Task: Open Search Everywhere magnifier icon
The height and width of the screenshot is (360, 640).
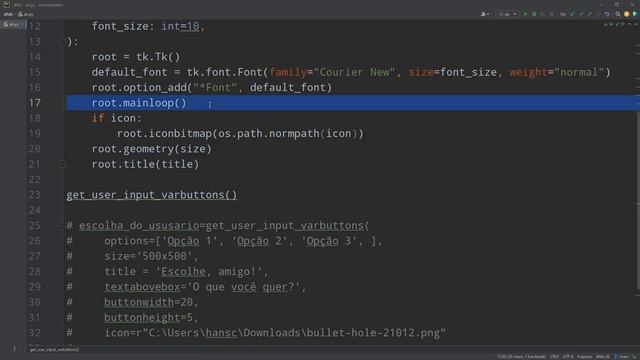Action: coord(618,14)
